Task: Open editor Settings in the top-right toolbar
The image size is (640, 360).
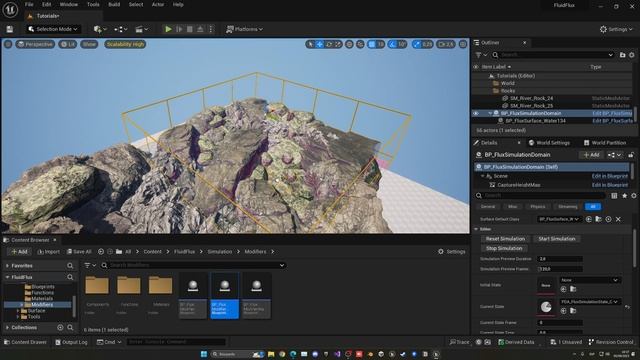Action: pos(616,29)
